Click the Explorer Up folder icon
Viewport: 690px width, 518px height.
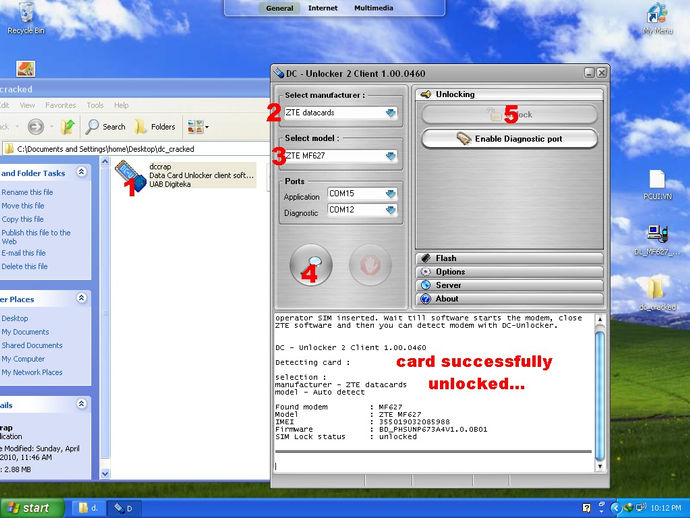pyautogui.click(x=67, y=127)
